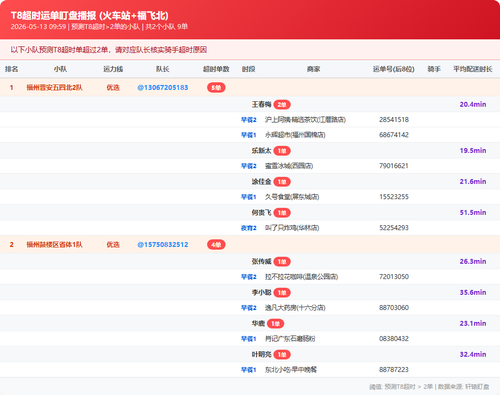Select average time 20.4min

point(473,104)
